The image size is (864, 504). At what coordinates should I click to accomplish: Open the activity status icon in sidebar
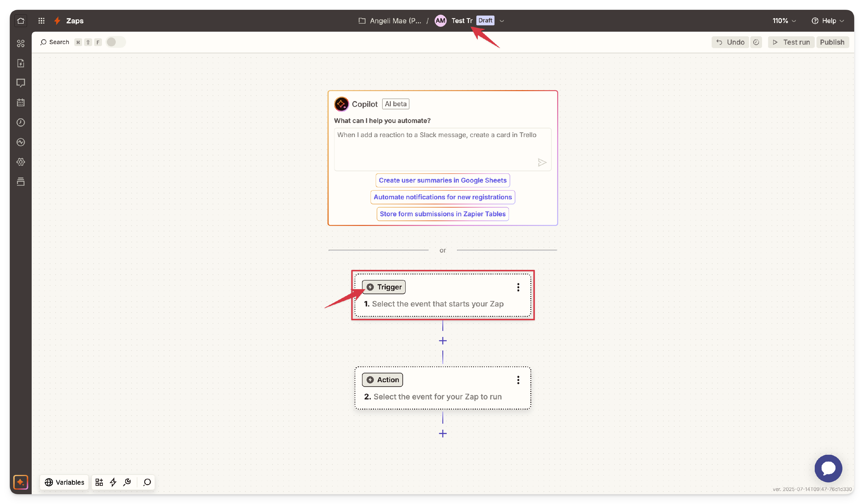(20, 142)
